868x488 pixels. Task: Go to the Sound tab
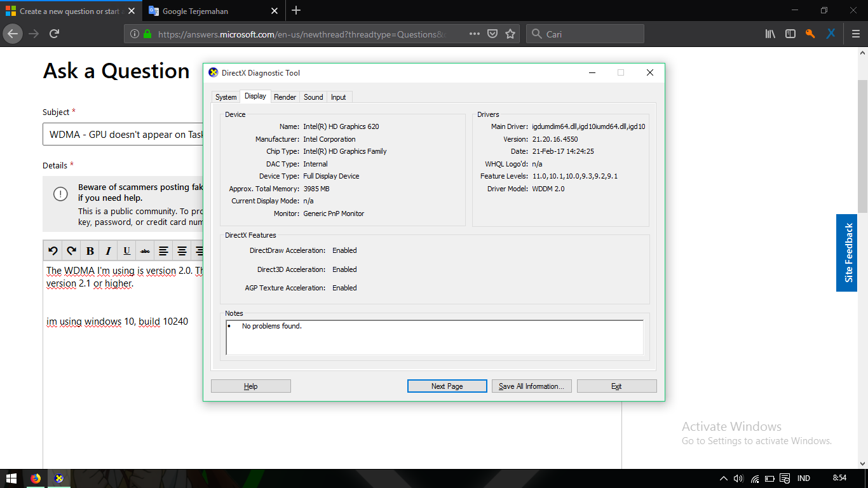point(313,97)
